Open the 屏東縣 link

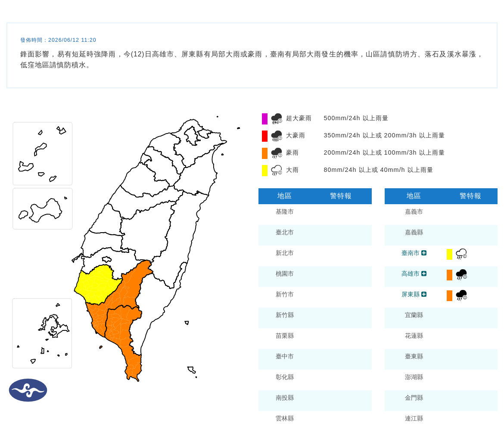[410, 294]
